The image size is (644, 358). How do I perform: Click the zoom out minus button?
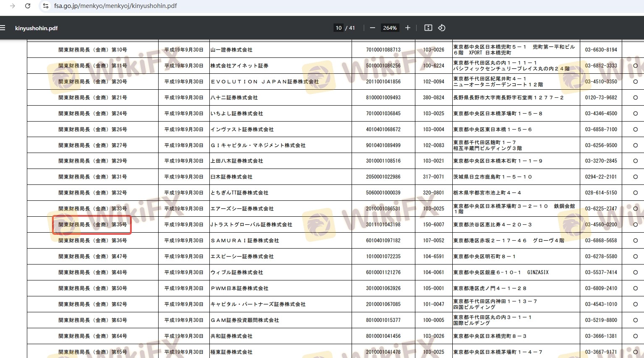click(x=372, y=28)
